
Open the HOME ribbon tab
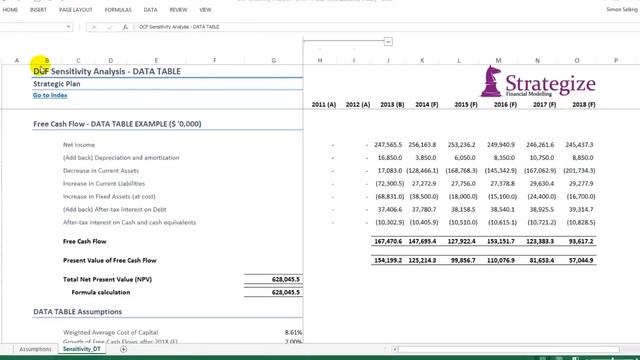point(10,9)
